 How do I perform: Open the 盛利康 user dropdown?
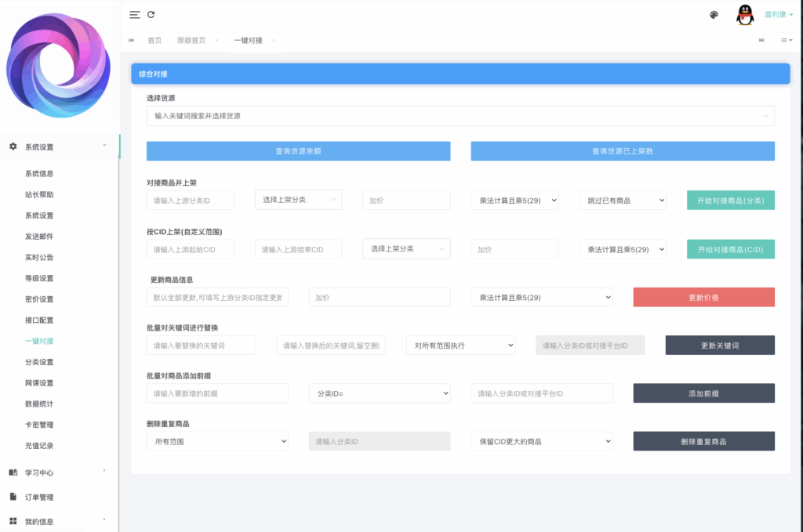777,14
